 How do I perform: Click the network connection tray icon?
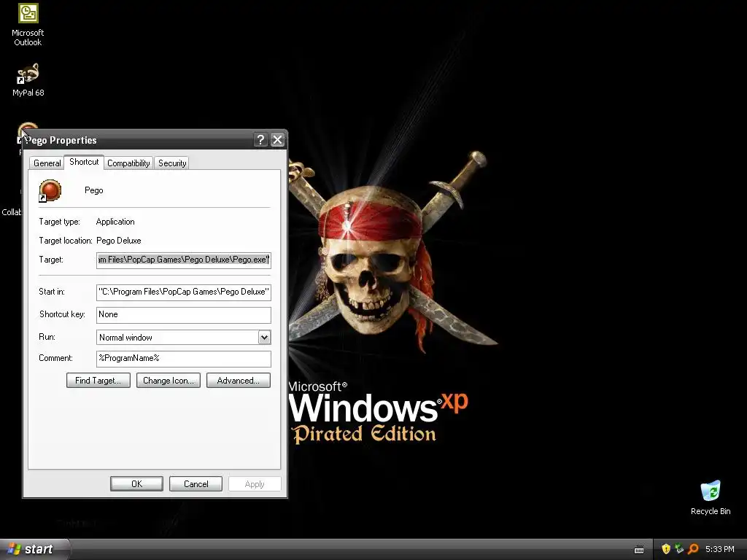[x=679, y=549]
